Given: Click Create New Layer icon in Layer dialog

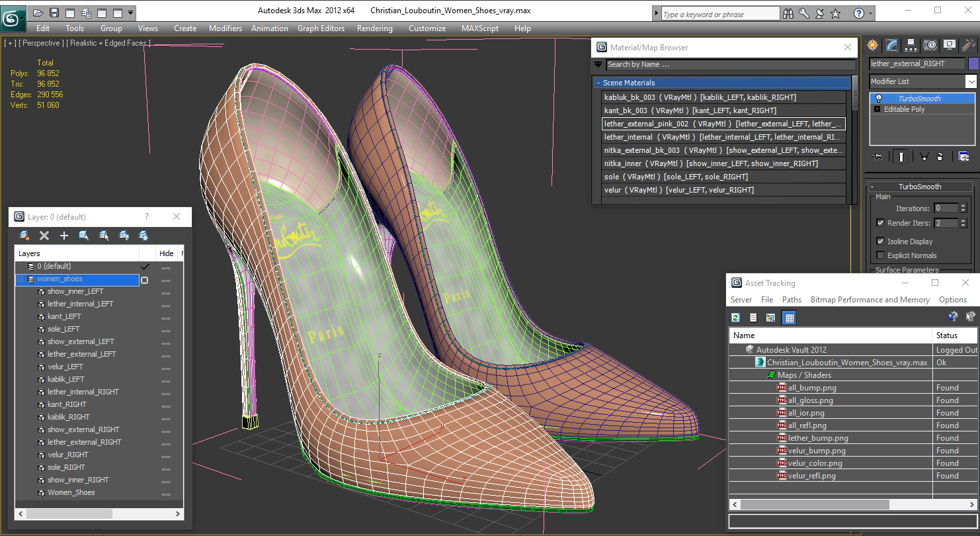Looking at the screenshot, I should click(24, 236).
